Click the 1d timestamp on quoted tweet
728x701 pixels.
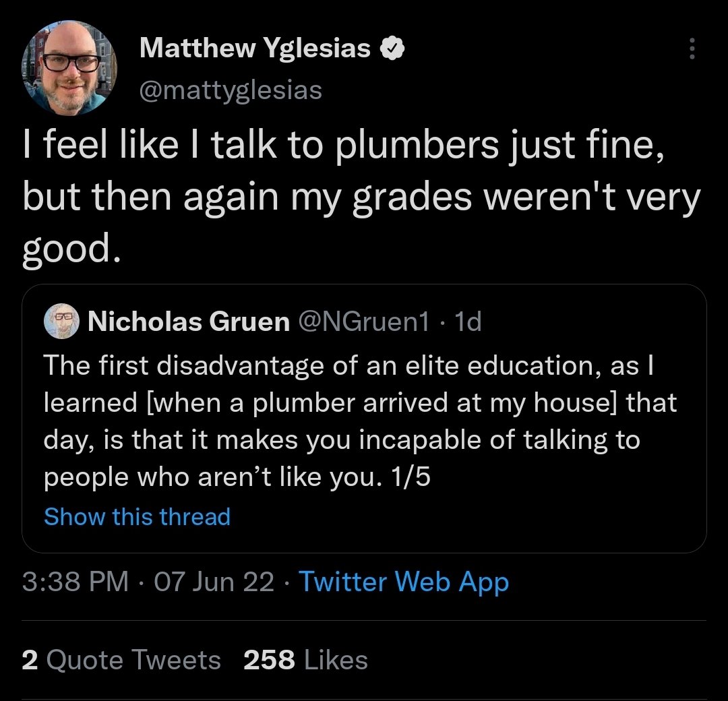[468, 322]
